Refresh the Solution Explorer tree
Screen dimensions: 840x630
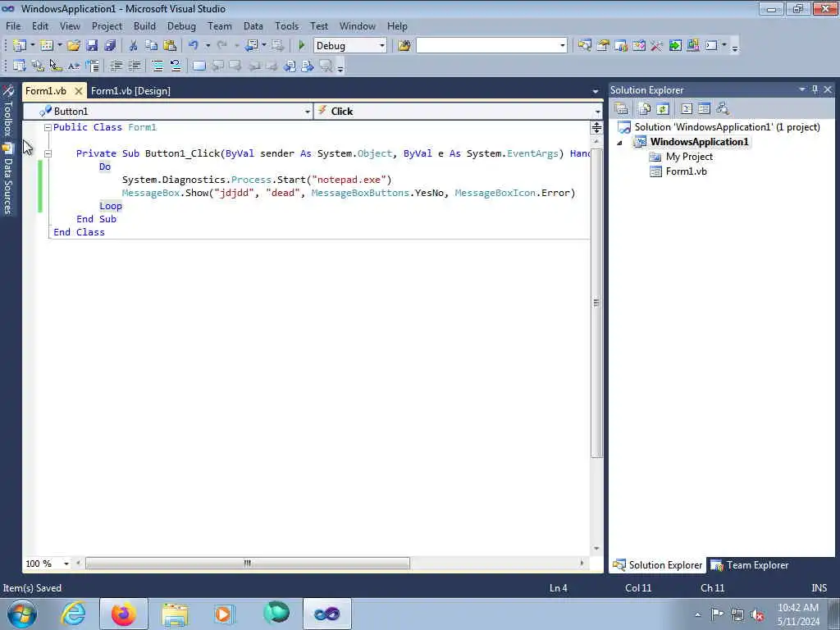(663, 109)
